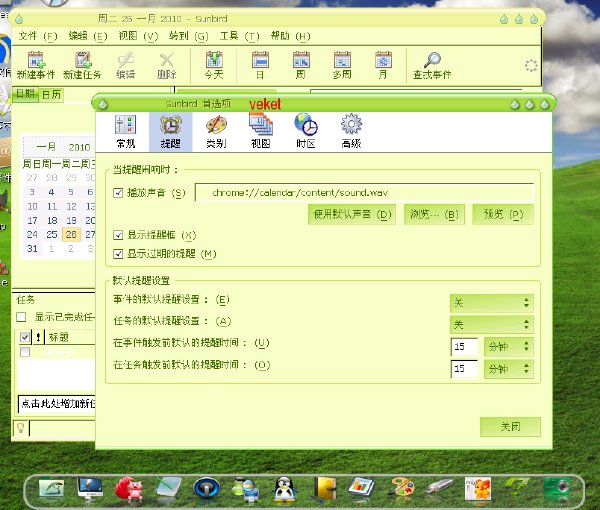600x510 pixels.
Task: Open the 分钟 unit dropdown for events
Action: (x=509, y=347)
